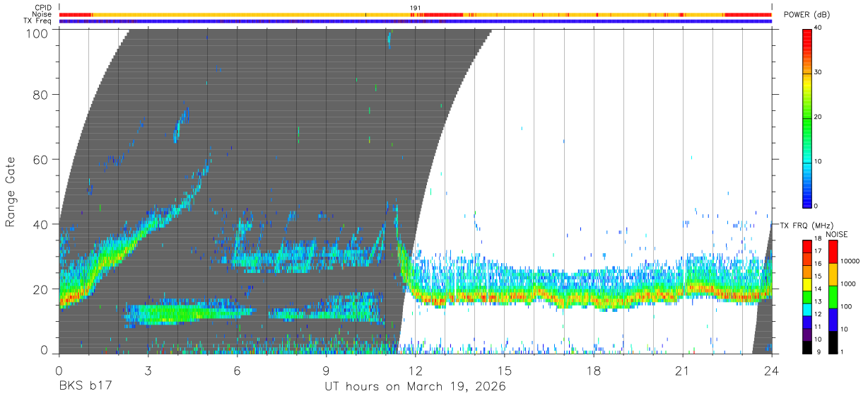Click the noise legend value 1000
This screenshot has height=401, width=868.
tap(849, 284)
